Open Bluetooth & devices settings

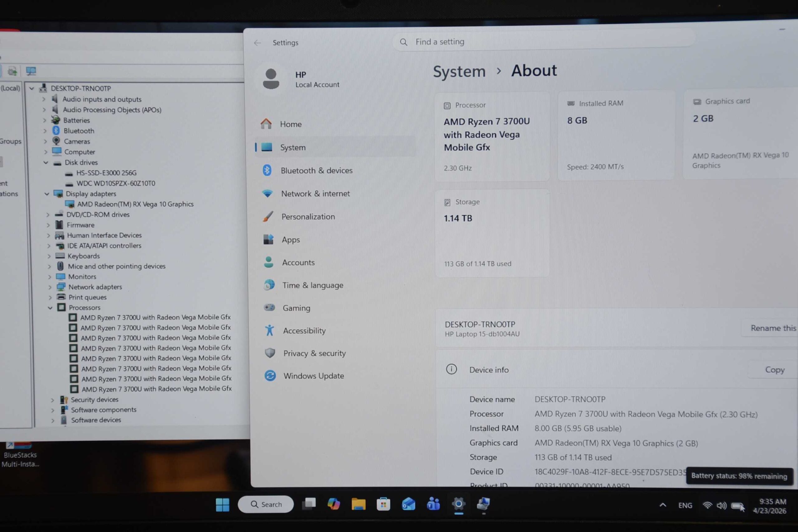[316, 170]
